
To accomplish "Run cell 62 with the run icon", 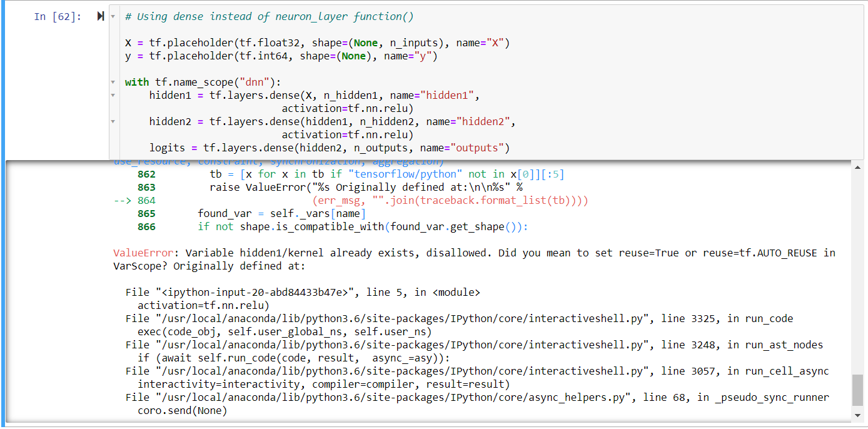I will coord(100,17).
